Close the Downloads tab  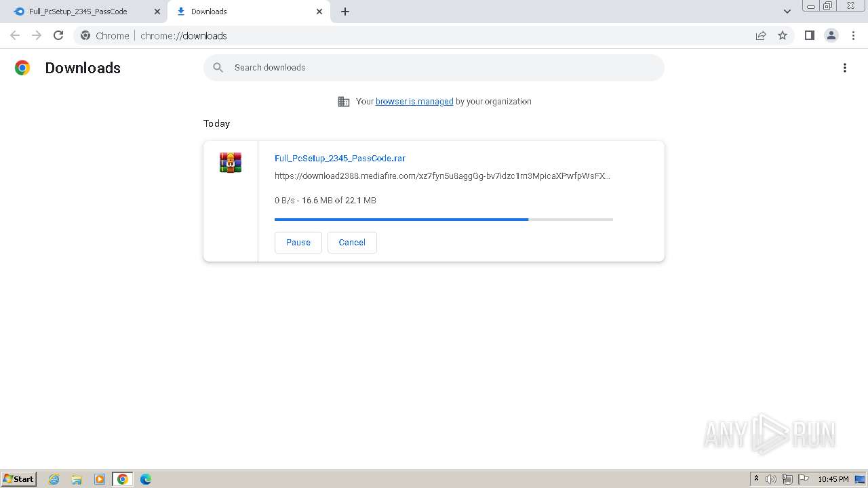click(319, 12)
